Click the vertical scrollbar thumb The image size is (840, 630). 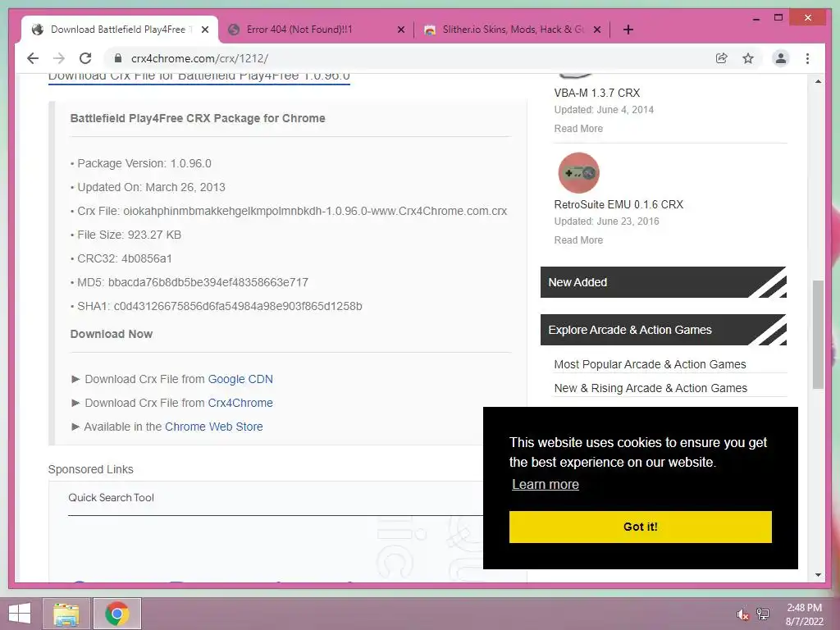[x=818, y=335]
